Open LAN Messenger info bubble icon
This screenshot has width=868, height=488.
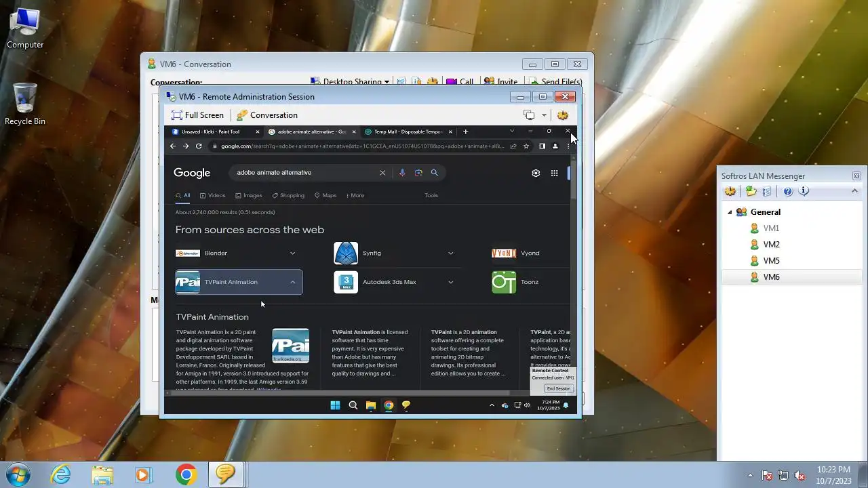coord(804,192)
